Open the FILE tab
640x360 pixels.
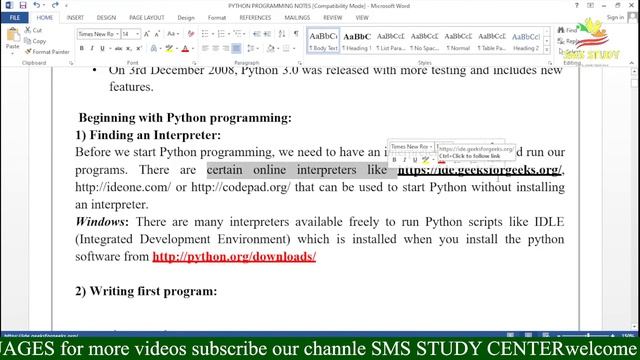pyautogui.click(x=15, y=18)
